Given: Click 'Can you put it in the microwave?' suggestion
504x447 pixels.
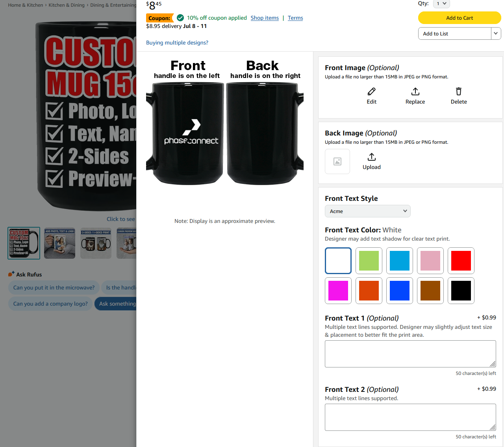Looking at the screenshot, I should click(x=54, y=287).
